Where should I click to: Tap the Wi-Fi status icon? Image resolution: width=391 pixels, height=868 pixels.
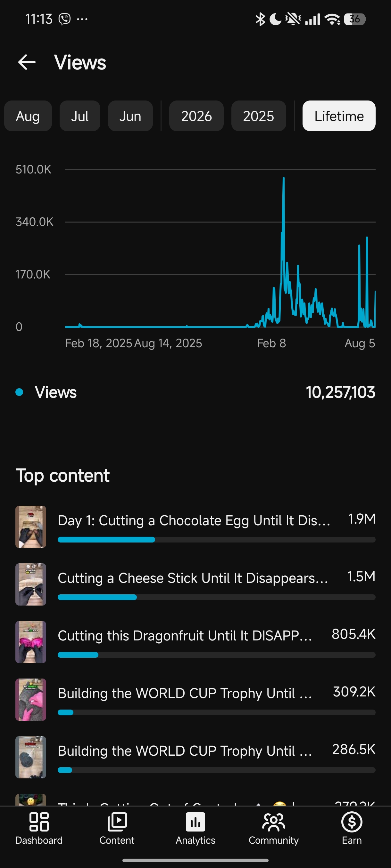click(332, 19)
